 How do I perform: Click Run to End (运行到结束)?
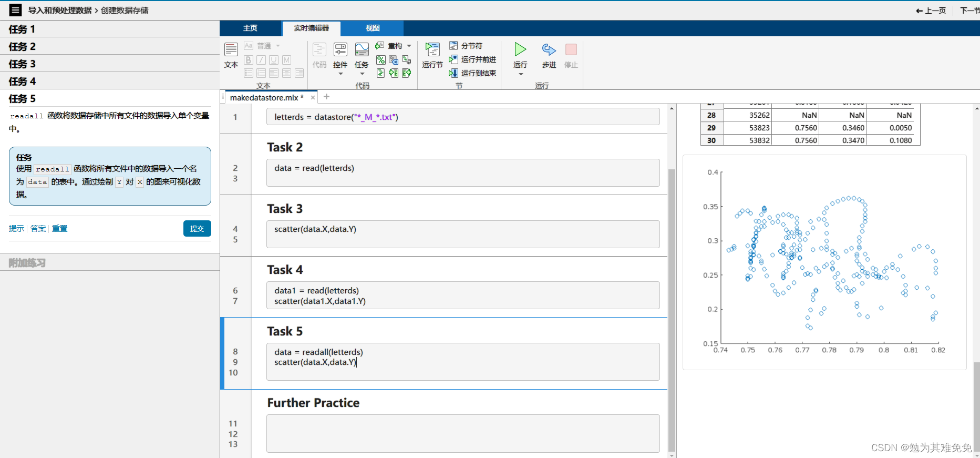click(x=472, y=73)
